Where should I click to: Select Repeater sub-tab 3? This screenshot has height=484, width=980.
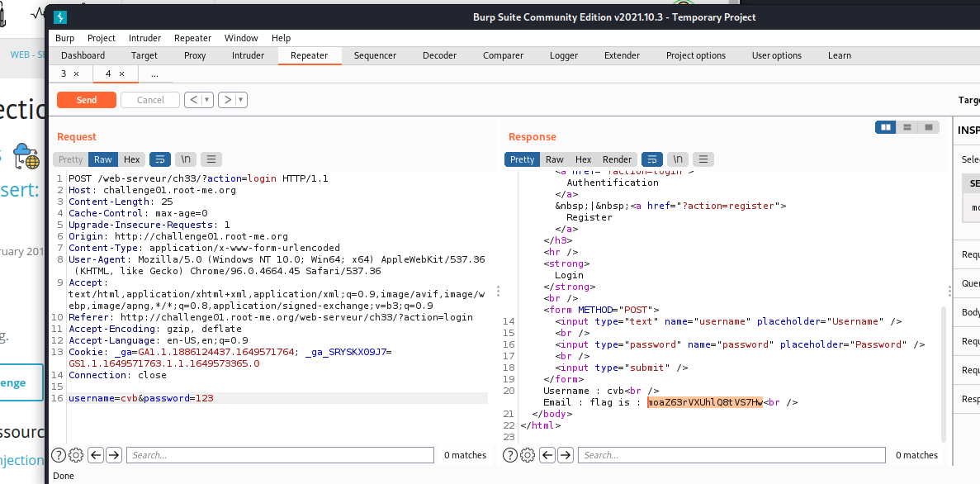tap(63, 74)
